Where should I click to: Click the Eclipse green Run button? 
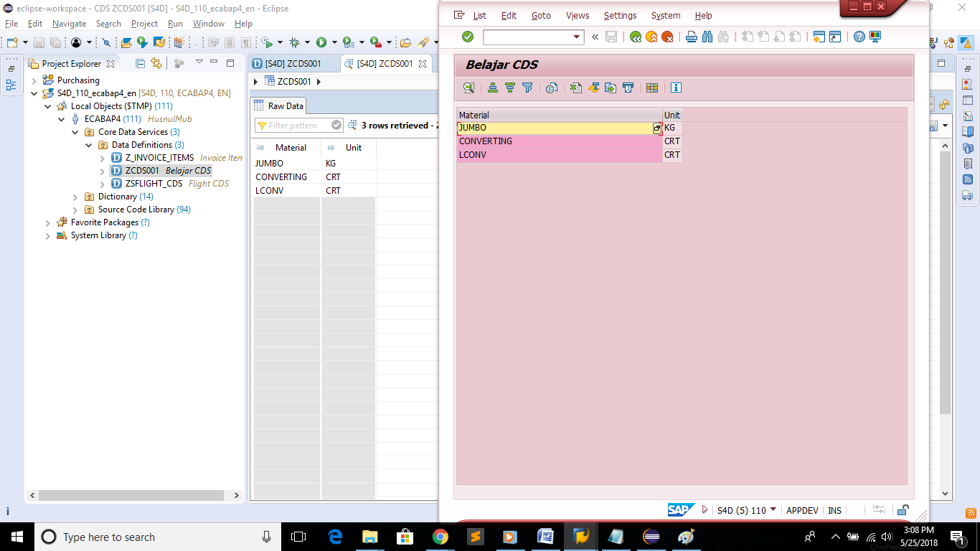tap(321, 42)
